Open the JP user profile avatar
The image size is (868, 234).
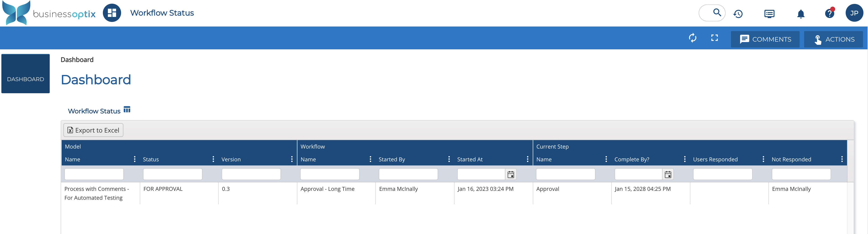854,13
